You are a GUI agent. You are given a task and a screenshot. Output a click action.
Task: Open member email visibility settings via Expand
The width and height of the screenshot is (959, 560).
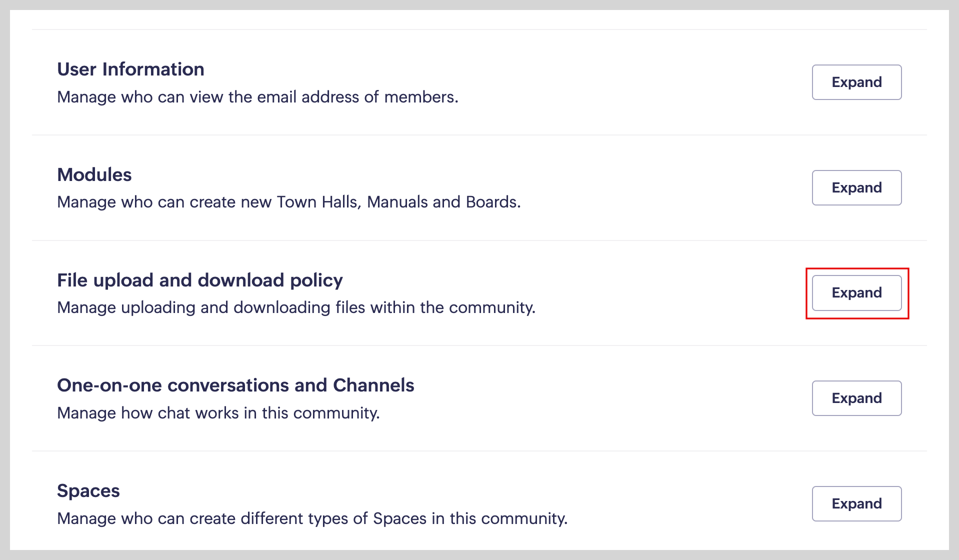coord(856,82)
